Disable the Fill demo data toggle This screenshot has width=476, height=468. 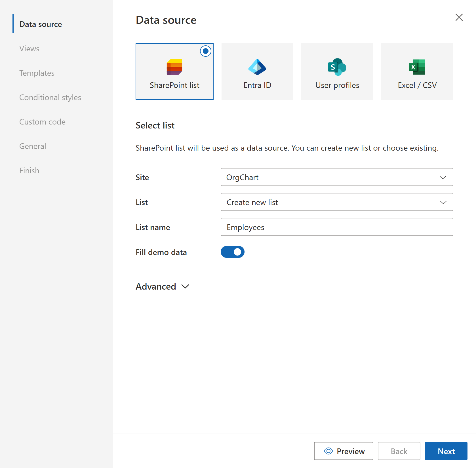232,252
